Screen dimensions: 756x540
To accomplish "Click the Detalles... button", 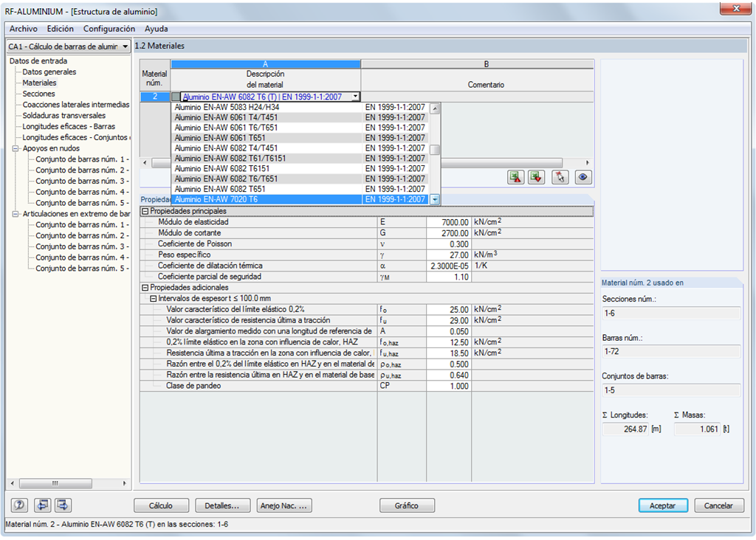I will click(222, 506).
